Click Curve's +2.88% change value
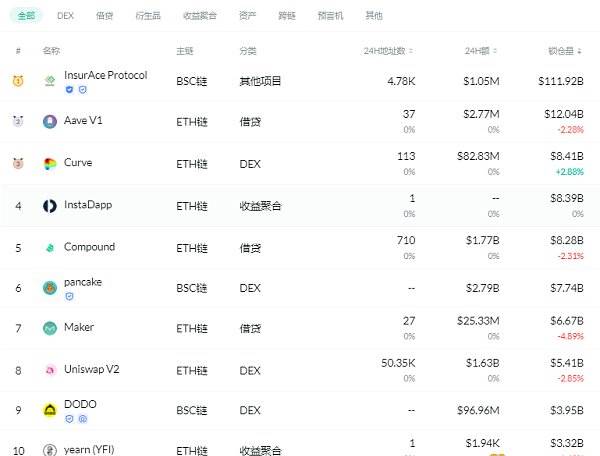600x456 pixels. [570, 172]
